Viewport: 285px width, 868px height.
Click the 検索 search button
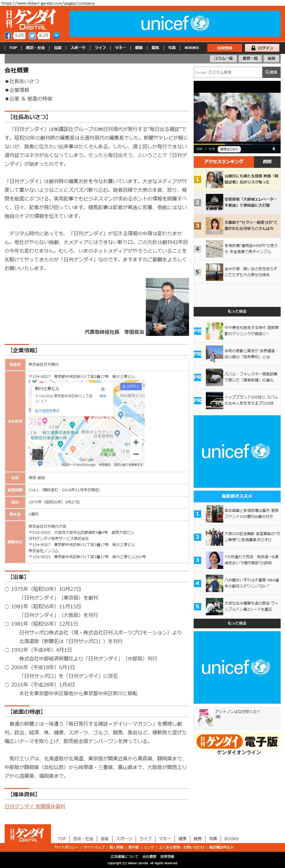pyautogui.click(x=271, y=72)
